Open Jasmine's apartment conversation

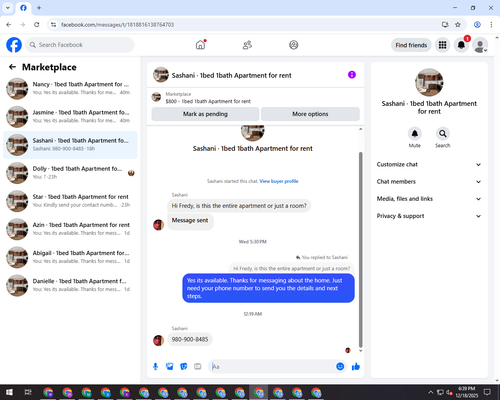tap(70, 117)
